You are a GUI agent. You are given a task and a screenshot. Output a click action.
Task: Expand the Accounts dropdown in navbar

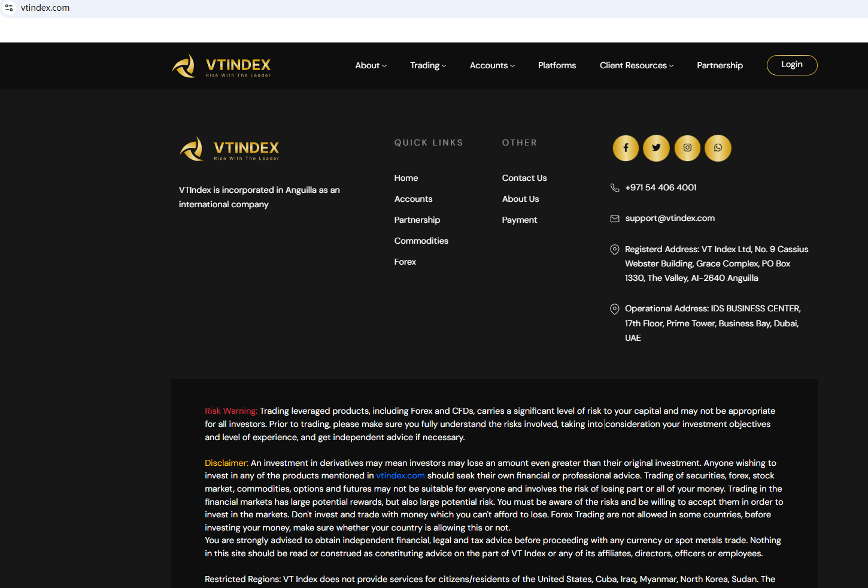coord(491,65)
